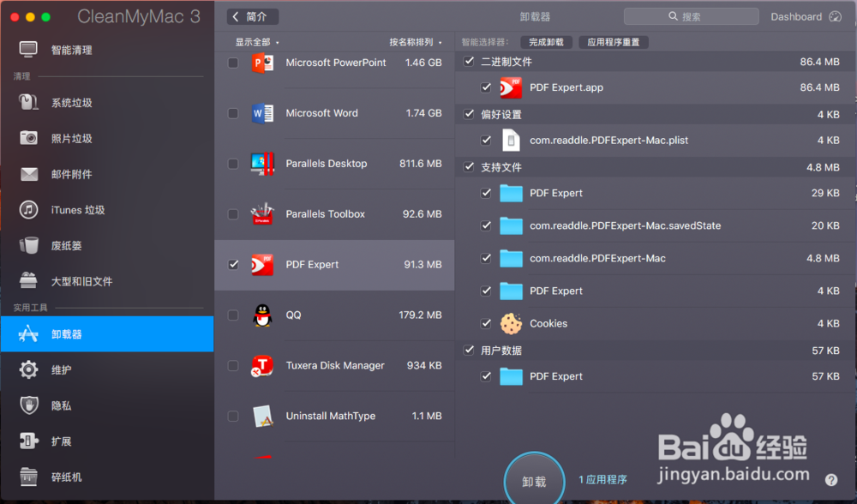
Task: Click the QQ penguin icon
Action: (x=262, y=315)
